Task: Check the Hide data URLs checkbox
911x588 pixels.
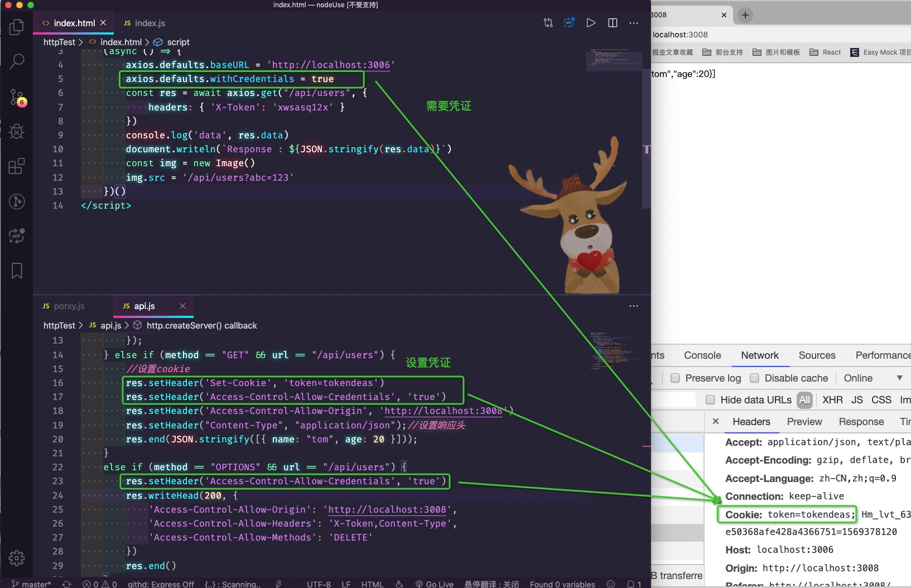Action: (710, 400)
